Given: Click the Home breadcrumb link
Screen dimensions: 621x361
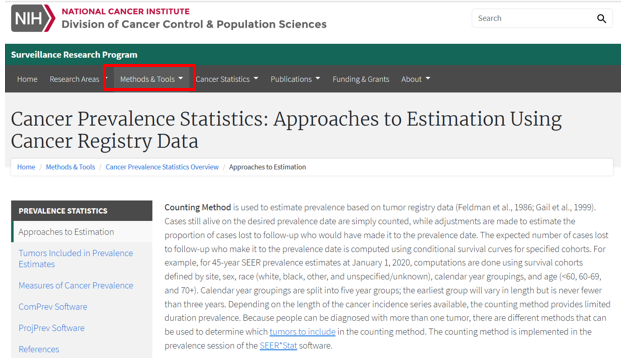Looking at the screenshot, I should (x=26, y=167).
